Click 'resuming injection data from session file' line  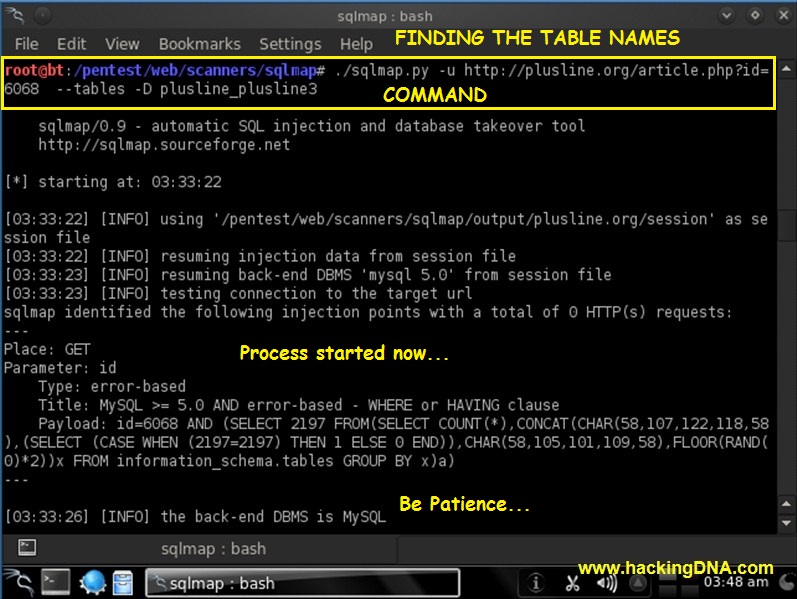point(338,256)
